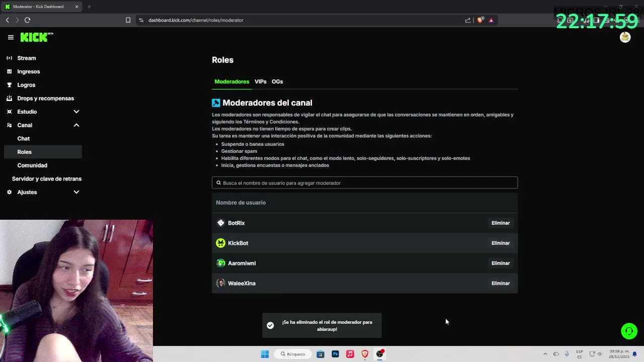Go back in the browser

tap(7, 20)
